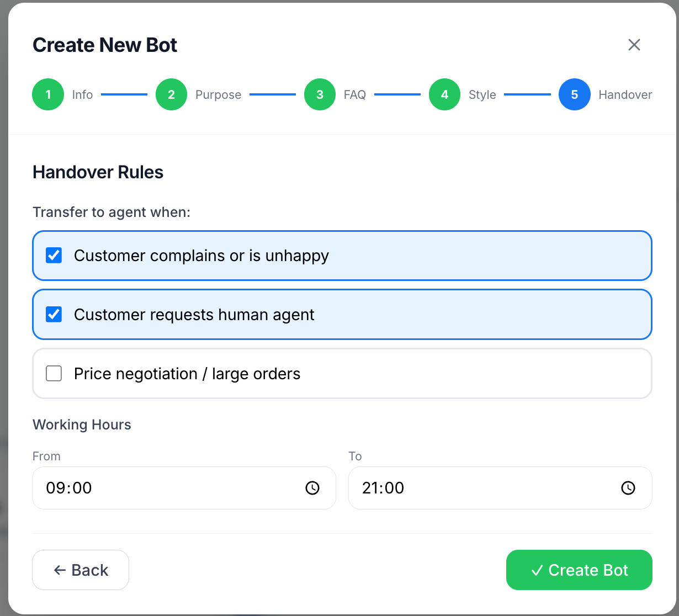Uncheck Customer requests human agent

point(54,315)
